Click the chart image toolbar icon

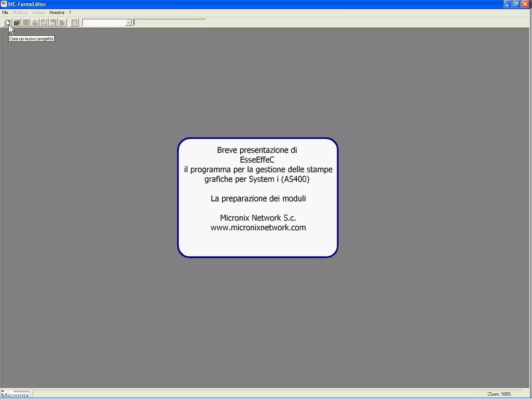53,23
